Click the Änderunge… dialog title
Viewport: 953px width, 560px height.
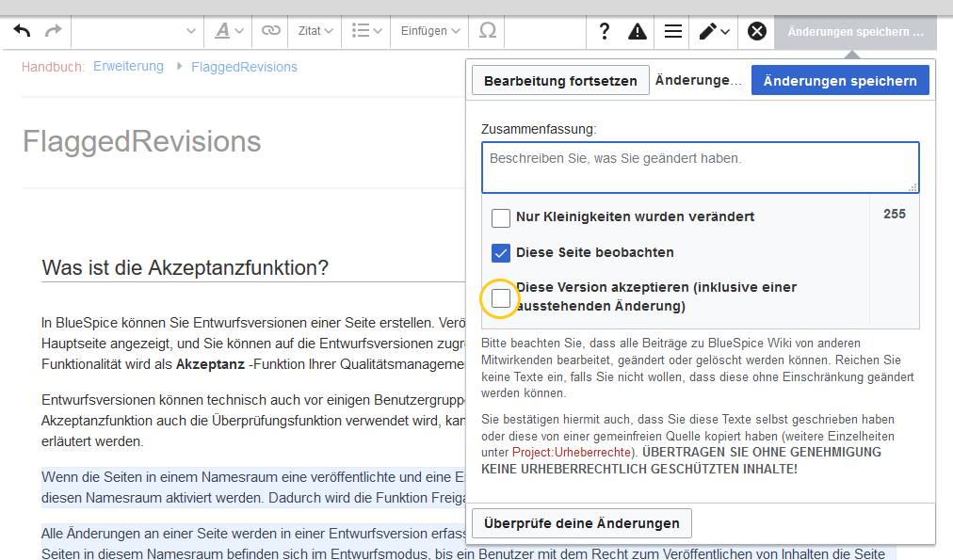coord(699,80)
